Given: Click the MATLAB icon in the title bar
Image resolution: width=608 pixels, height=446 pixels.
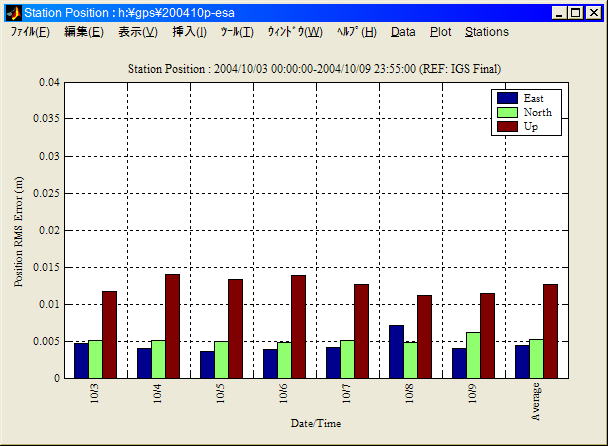Looking at the screenshot, I should pyautogui.click(x=13, y=12).
